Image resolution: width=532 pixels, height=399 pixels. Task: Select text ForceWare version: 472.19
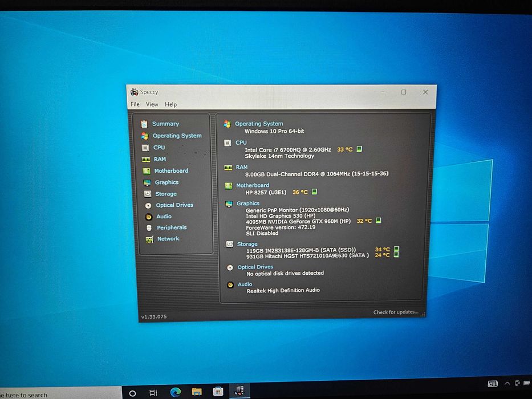(x=281, y=227)
